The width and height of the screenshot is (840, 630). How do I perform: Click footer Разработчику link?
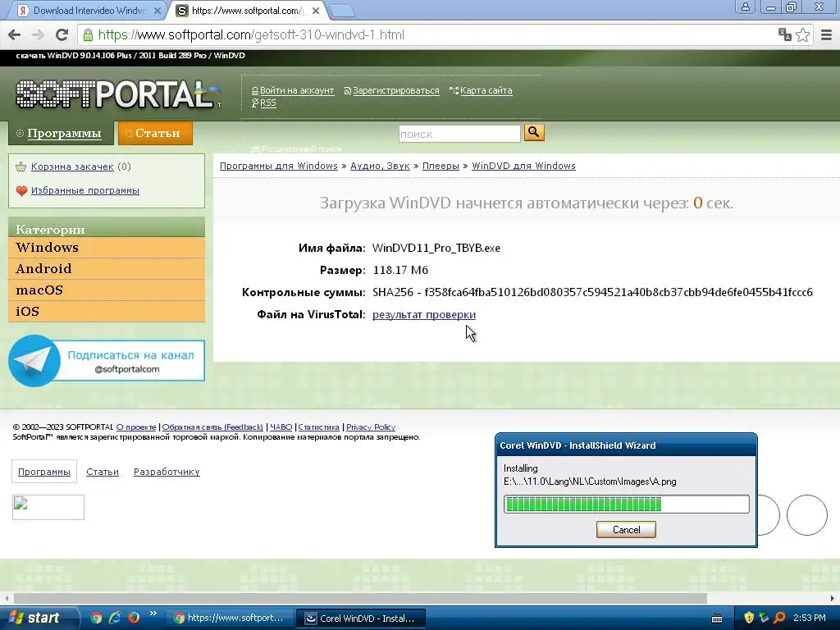click(167, 472)
